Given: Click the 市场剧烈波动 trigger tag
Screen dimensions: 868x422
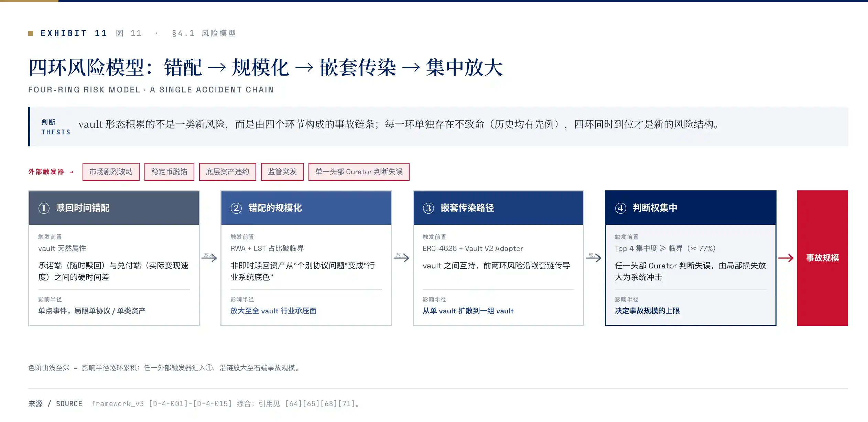Looking at the screenshot, I should point(111,171).
